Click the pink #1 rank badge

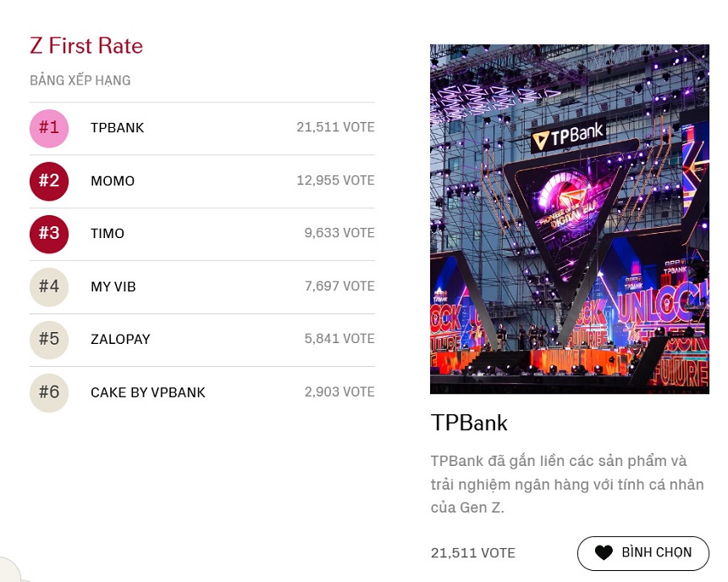(x=49, y=128)
